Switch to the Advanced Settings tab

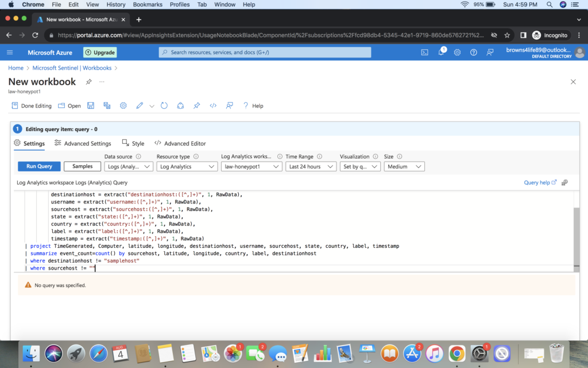[83, 143]
